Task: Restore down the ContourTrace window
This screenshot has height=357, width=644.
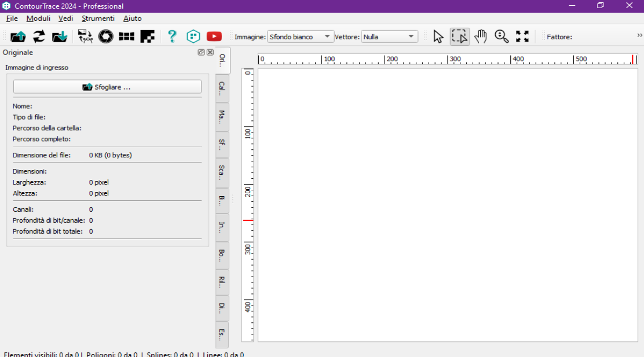Action: coord(601,6)
